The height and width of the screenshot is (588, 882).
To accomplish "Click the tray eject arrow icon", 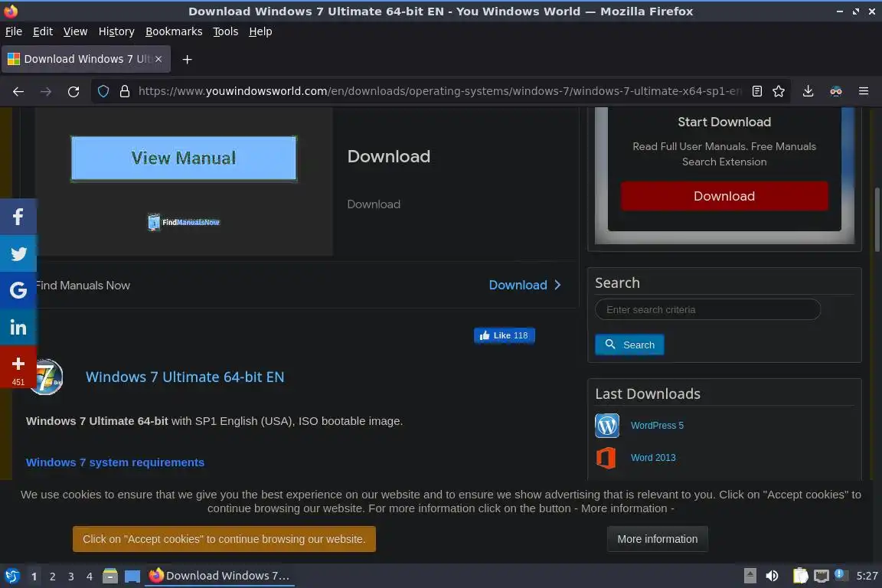I will (750, 576).
